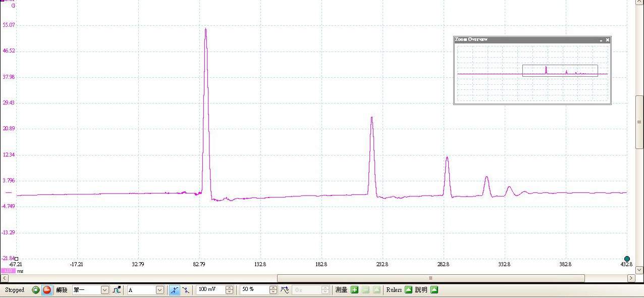Click the 55.07 vertical axis label
The height and width of the screenshot is (298, 644).
point(10,25)
